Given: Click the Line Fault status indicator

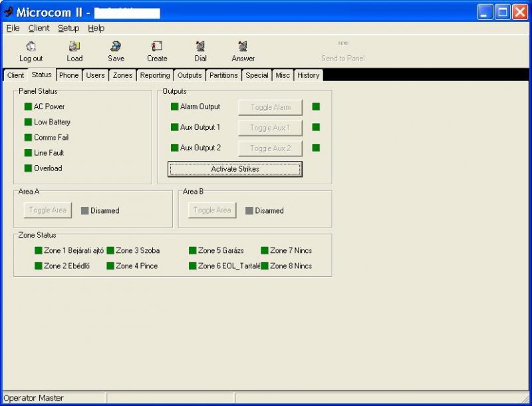Looking at the screenshot, I should 28,153.
